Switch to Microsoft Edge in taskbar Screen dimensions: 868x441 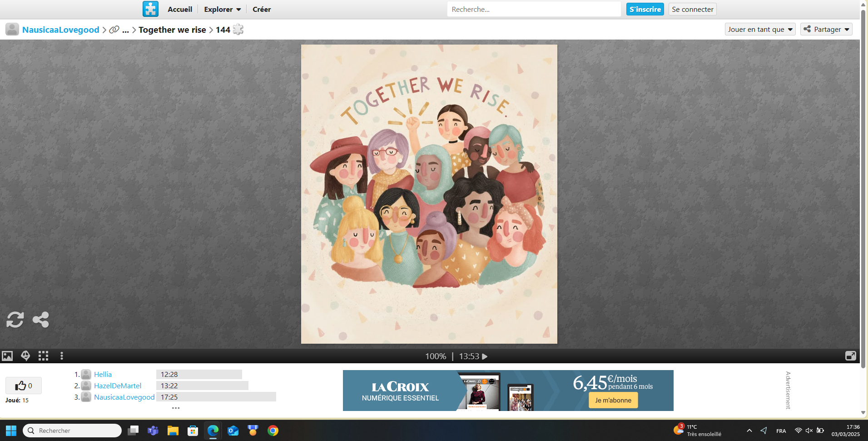point(213,431)
